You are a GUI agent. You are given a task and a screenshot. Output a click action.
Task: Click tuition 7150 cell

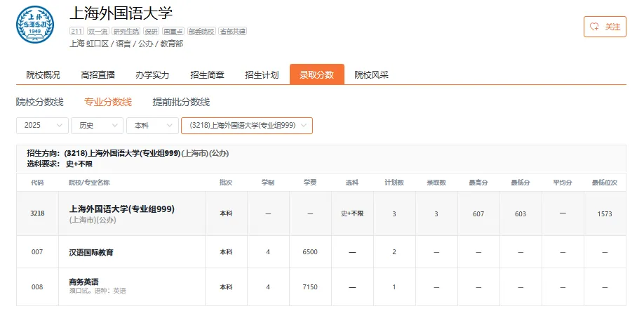(310, 287)
